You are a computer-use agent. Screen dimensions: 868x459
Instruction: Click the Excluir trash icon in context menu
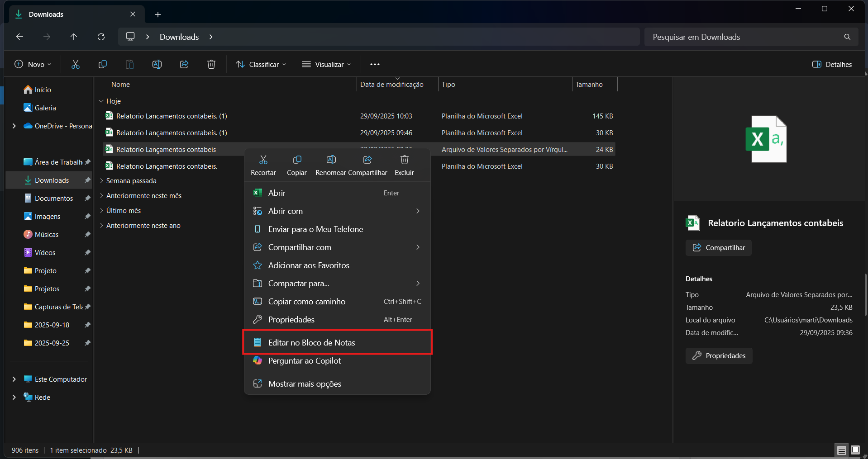point(404,160)
